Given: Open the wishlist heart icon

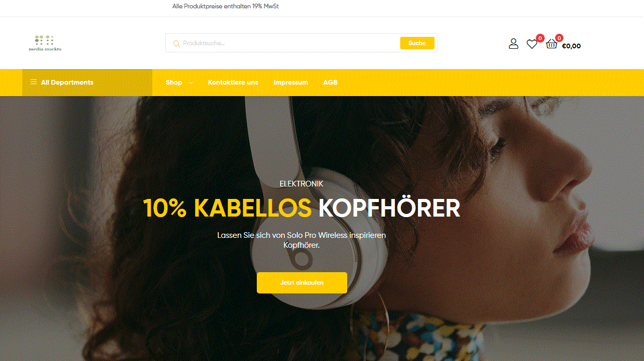Looking at the screenshot, I should [x=532, y=44].
